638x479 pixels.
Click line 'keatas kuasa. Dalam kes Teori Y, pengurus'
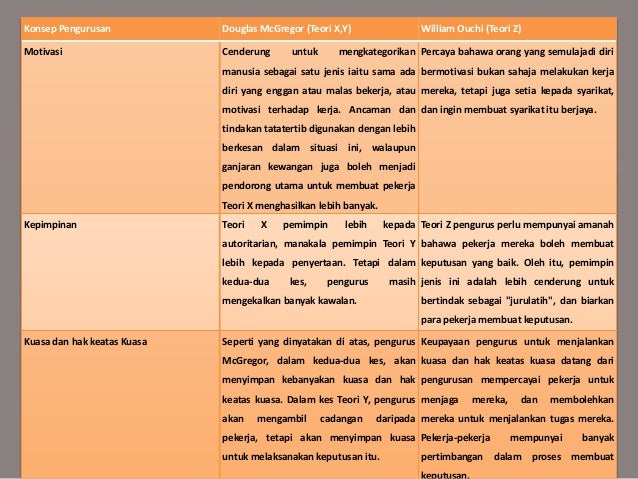click(319, 400)
